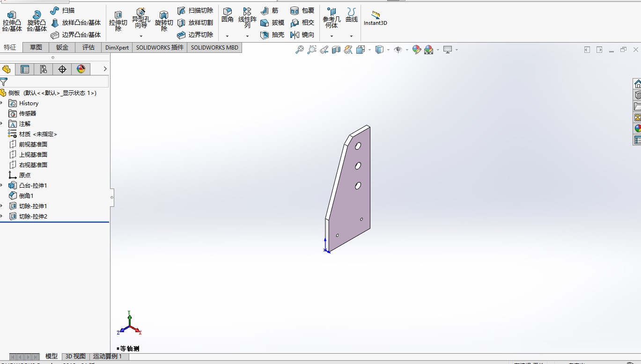641x364 pixels.
Task: Open the dropdown arrow under 圆角
Action: pos(228,36)
